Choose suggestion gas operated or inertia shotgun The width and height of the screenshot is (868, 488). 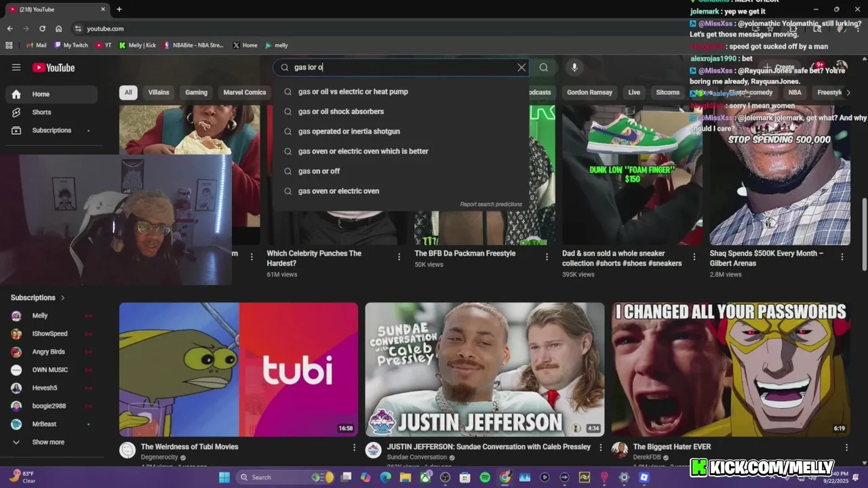tap(400, 131)
